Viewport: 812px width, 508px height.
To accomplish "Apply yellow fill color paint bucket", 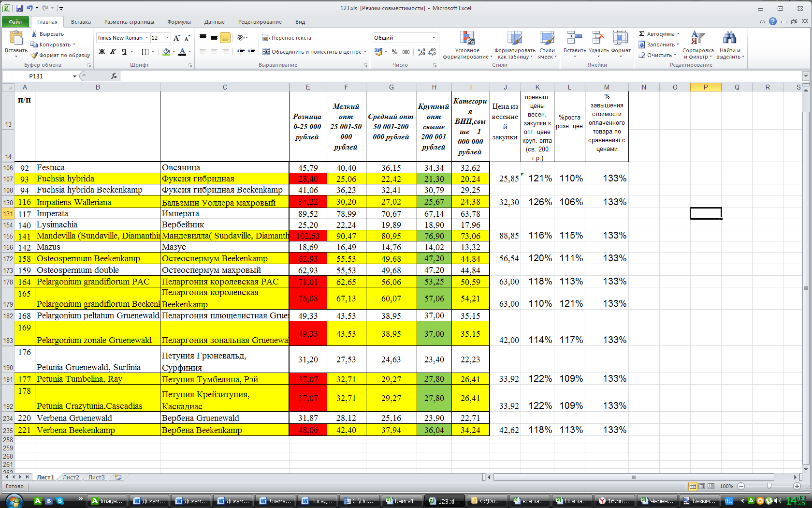I will coord(166,52).
